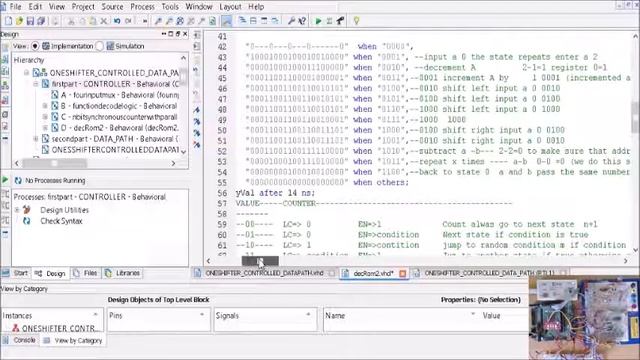Expand the C nbitsynchronouscounter node
The height and width of the screenshot is (360, 640).
[x=45, y=117]
